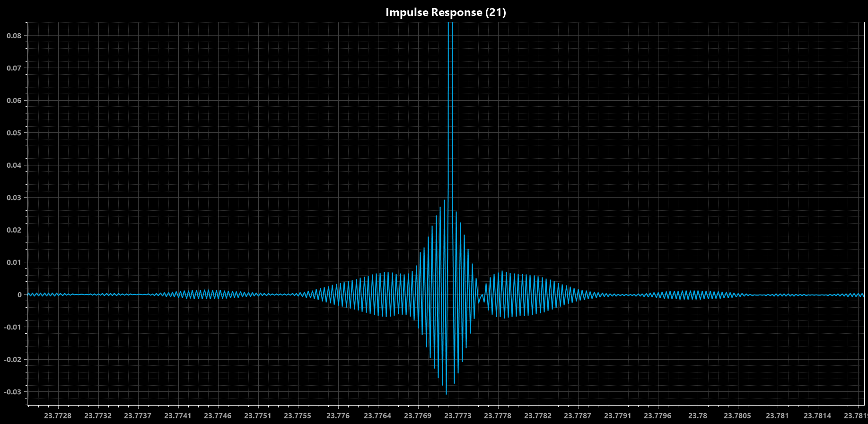Screen dimensions: 868x424
Task: Click the 23.7791 x-axis label
Action: click(x=618, y=415)
